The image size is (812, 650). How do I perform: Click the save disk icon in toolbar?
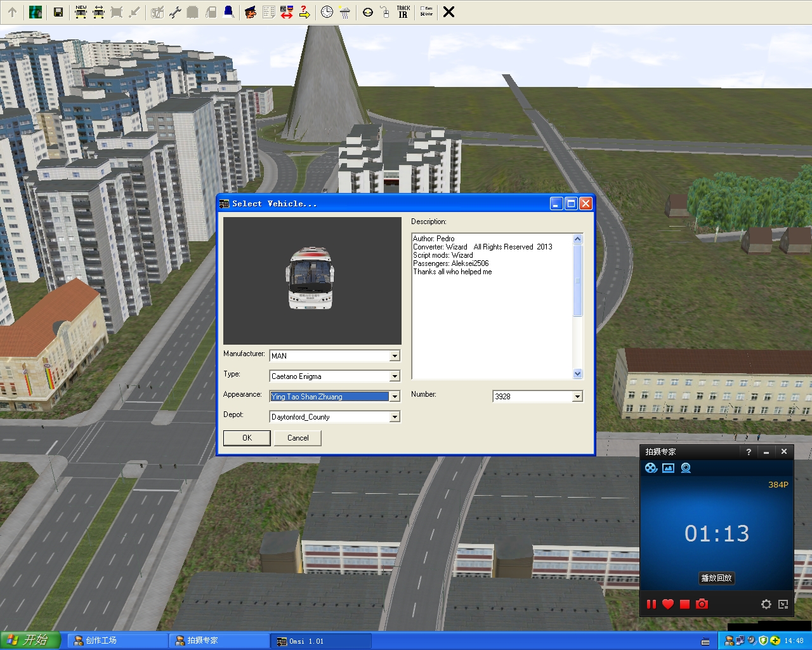tap(58, 12)
